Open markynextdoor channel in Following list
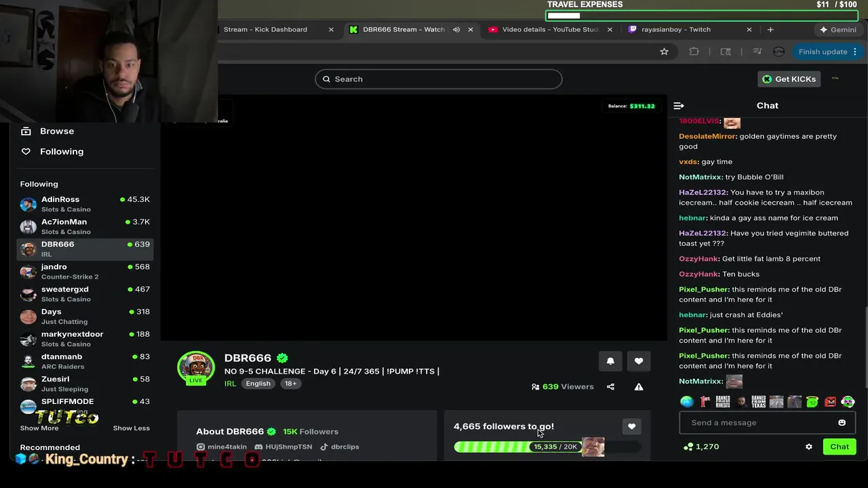The width and height of the screenshot is (868, 488). pos(85,338)
